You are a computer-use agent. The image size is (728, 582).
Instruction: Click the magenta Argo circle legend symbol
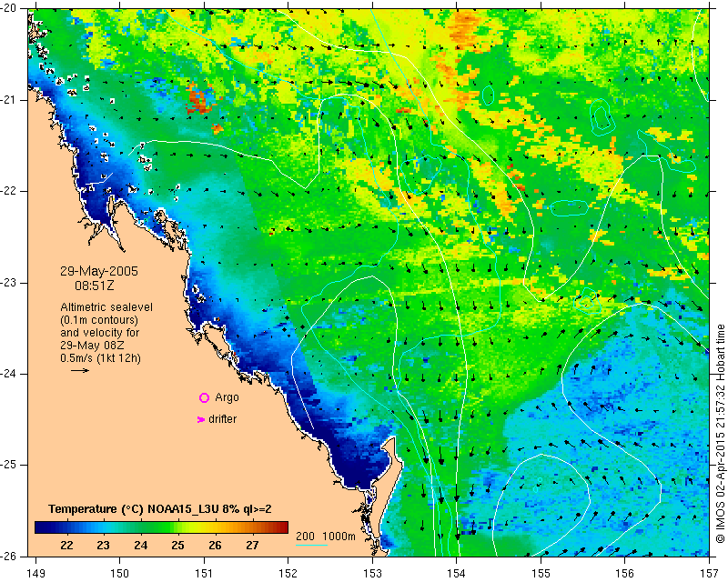click(204, 397)
